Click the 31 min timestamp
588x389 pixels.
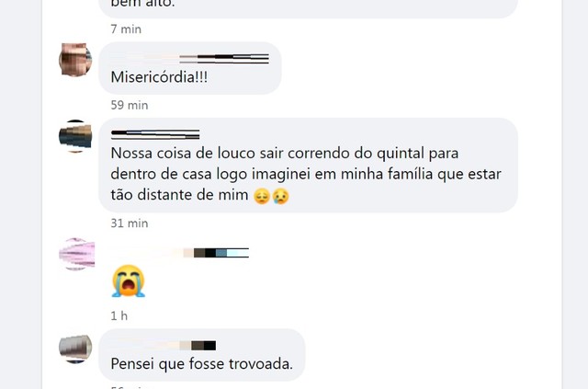130,223
